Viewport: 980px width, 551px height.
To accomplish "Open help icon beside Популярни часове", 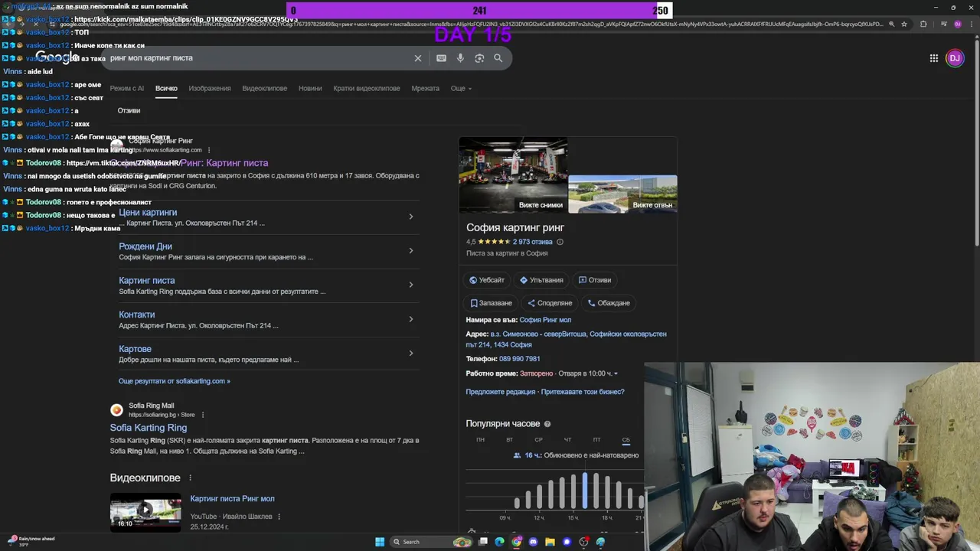I will pos(547,424).
